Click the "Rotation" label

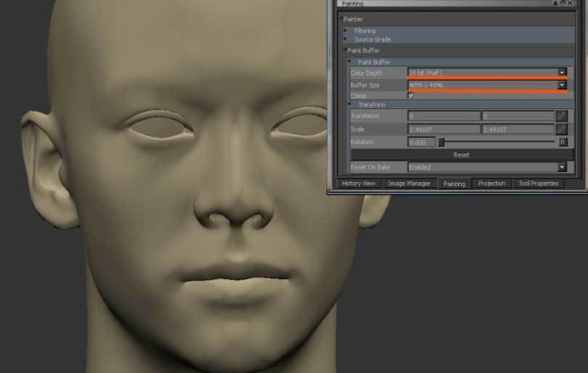[x=362, y=142]
